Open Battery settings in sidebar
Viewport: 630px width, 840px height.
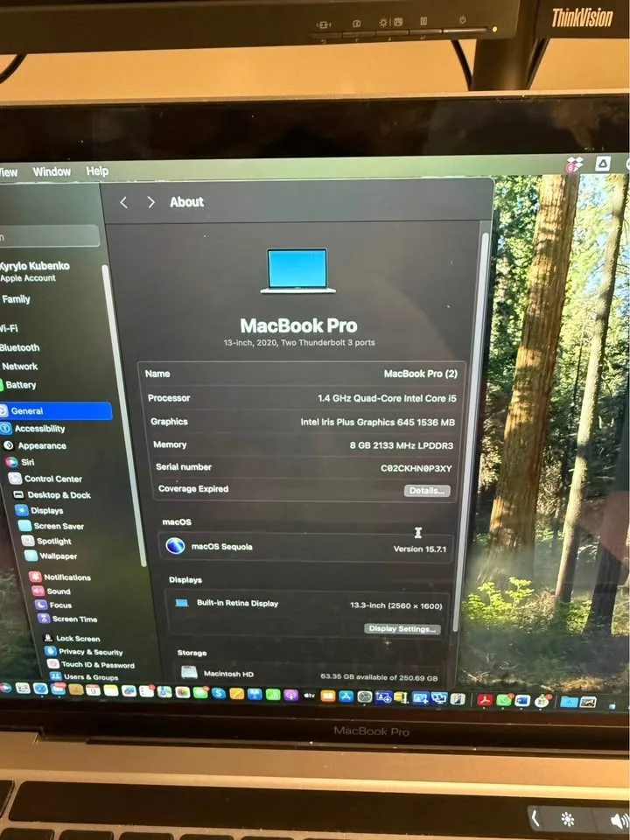pyautogui.click(x=20, y=385)
